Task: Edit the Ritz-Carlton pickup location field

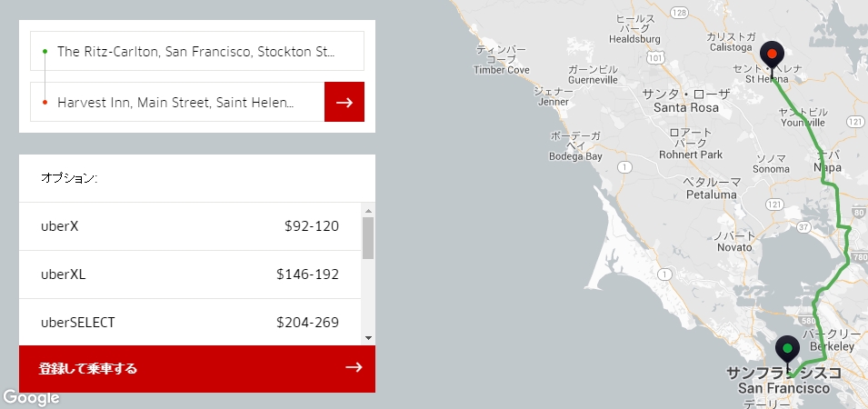Action: 197,52
